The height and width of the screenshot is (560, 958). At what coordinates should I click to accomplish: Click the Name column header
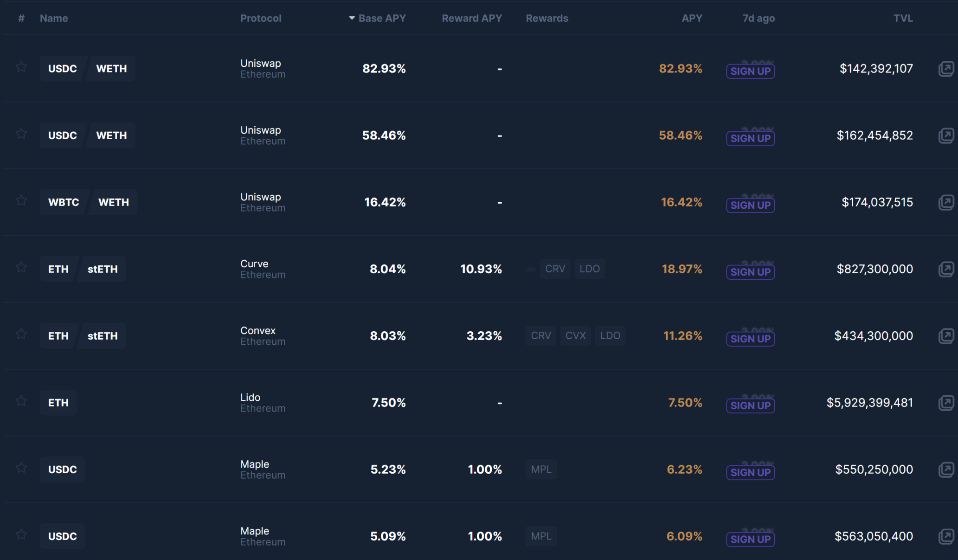coord(54,18)
